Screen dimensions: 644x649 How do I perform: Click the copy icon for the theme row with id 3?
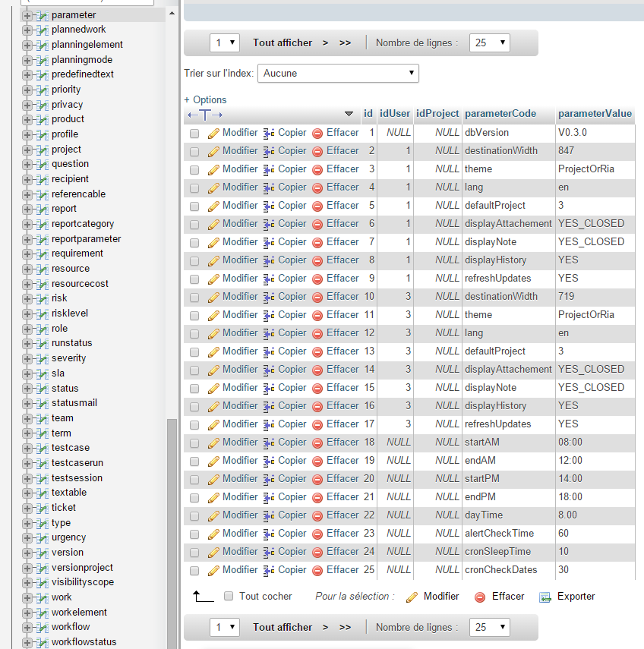point(269,169)
